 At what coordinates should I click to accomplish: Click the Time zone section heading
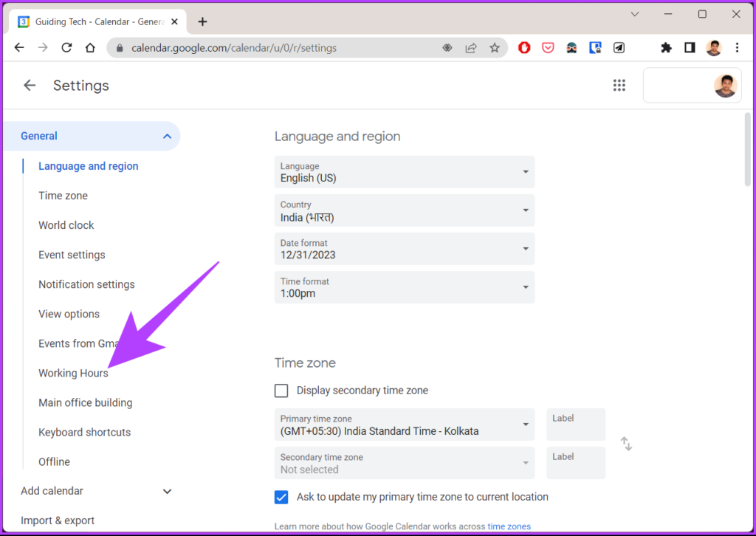click(305, 363)
